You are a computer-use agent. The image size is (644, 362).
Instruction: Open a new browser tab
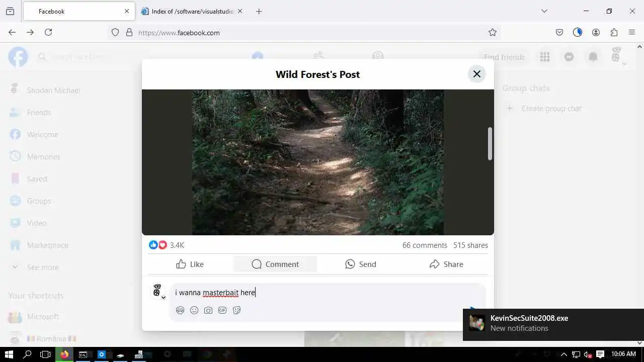259,11
